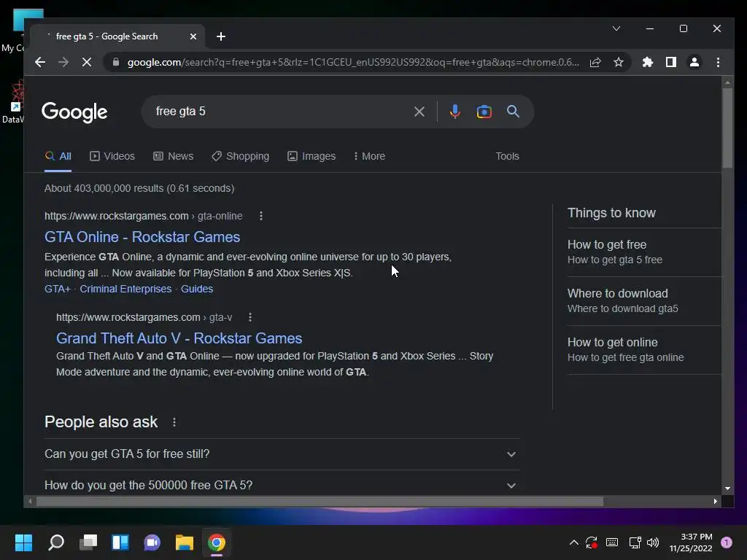The image size is (747, 560).
Task: Stop loading the page
Action: click(87, 63)
